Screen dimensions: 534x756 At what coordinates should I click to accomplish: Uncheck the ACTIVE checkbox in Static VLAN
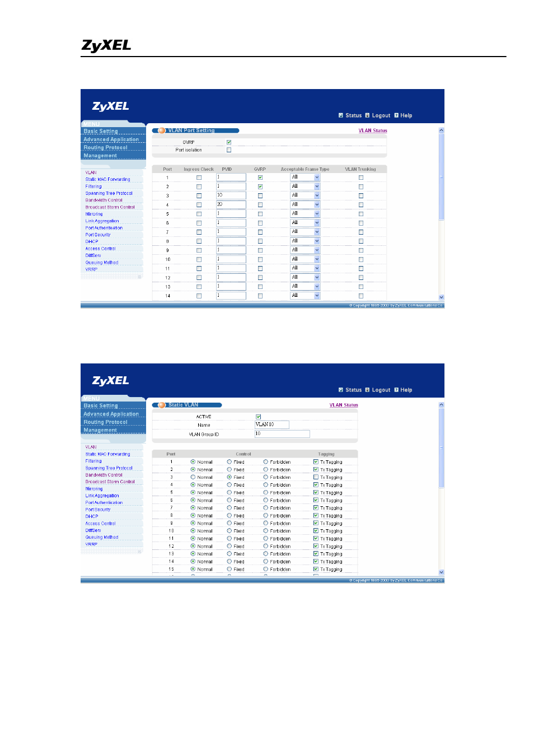(259, 417)
